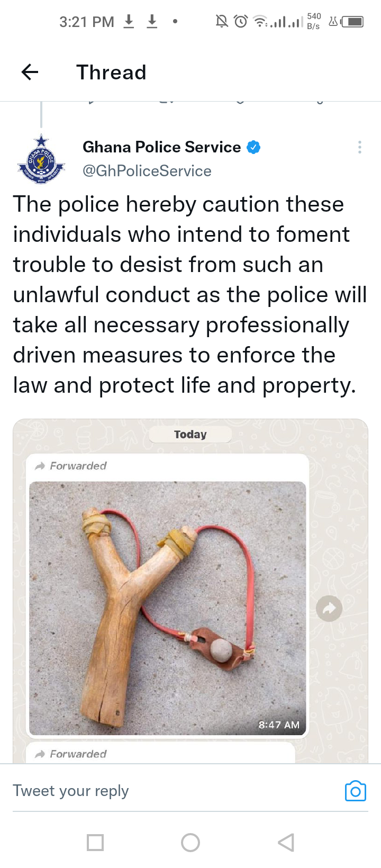Open the Ghana Police Service profile name
This screenshot has width=381, height=868.
click(162, 147)
